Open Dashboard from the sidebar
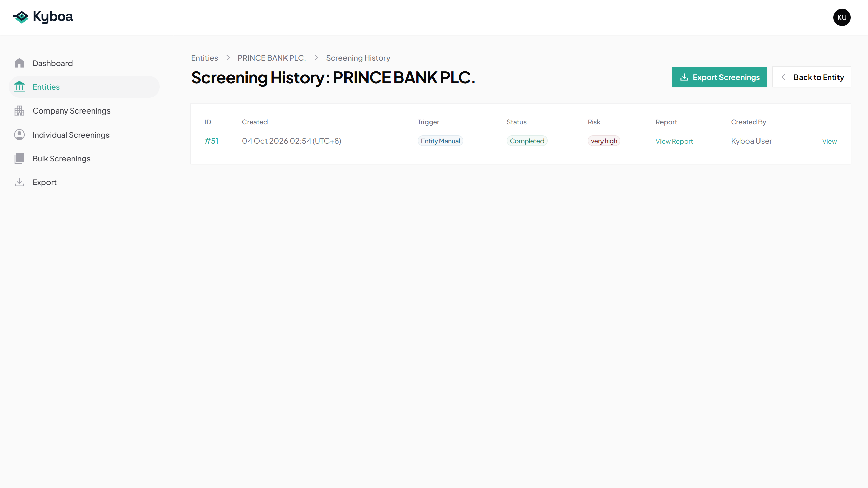The image size is (868, 488). tap(84, 63)
